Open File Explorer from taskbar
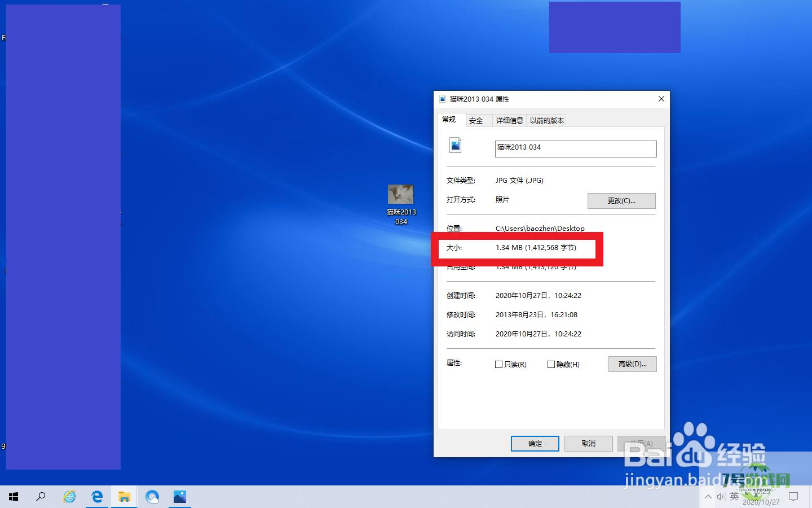The width and height of the screenshot is (812, 508). coord(124,497)
